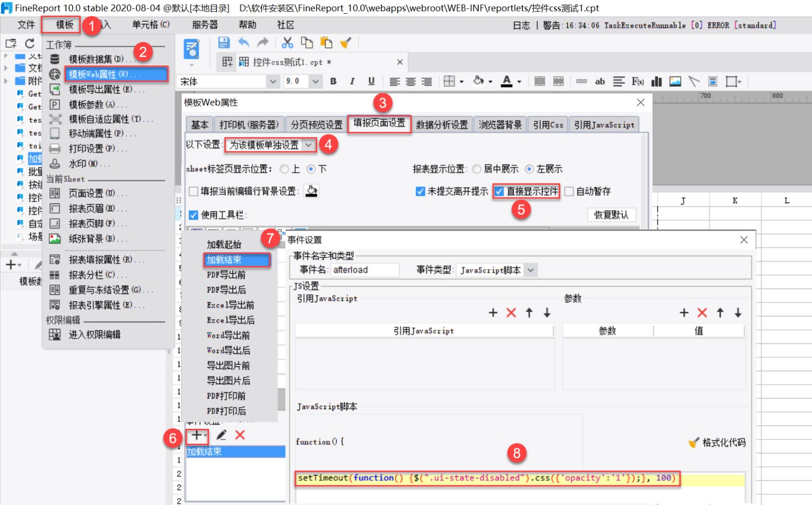Copy selection using the copy icon
Viewport: 812px width, 505px height.
[x=307, y=43]
